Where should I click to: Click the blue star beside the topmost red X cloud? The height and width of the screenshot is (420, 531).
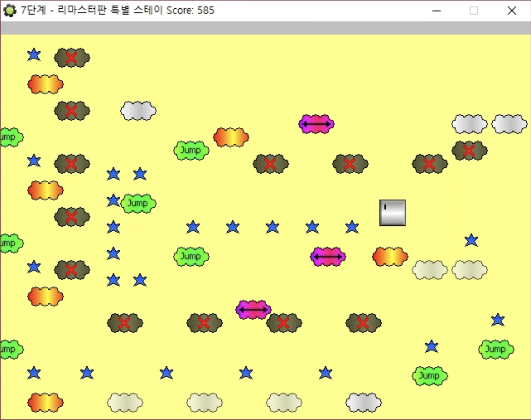[x=34, y=54]
